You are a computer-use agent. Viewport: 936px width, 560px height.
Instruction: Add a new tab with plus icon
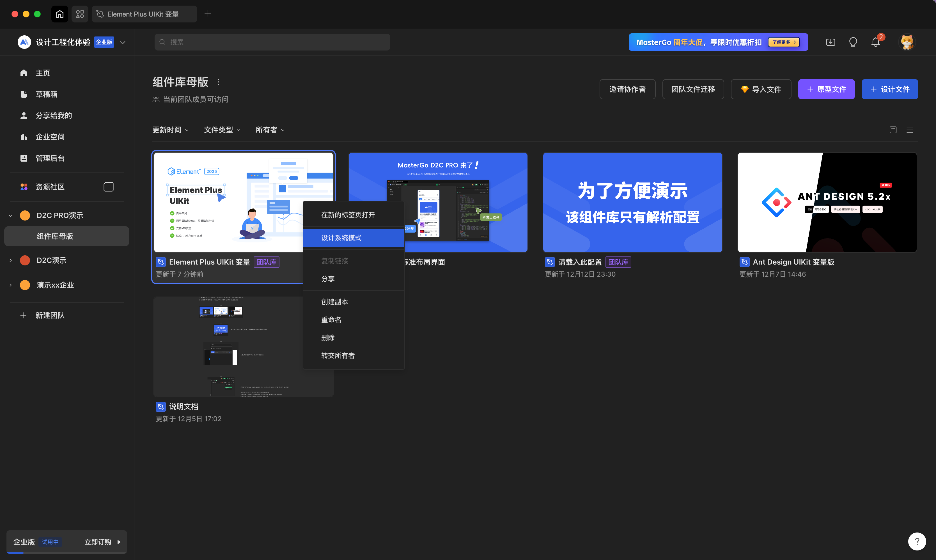tap(208, 13)
